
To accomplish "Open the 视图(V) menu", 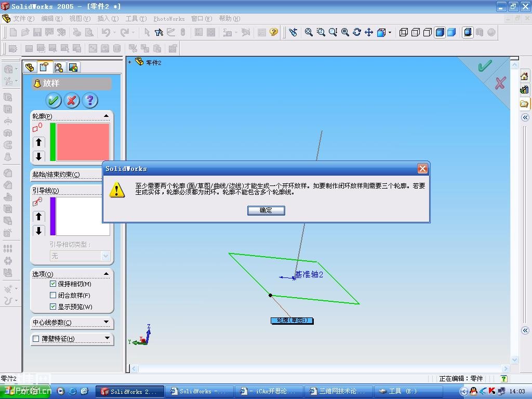I will coord(79,19).
